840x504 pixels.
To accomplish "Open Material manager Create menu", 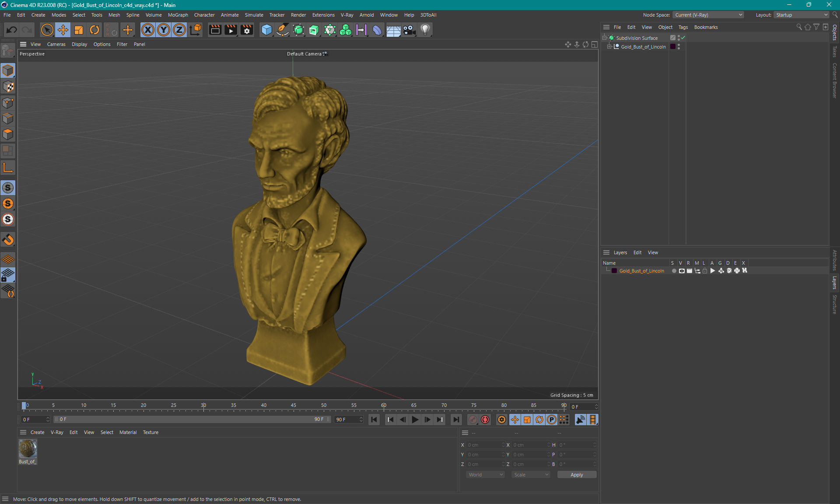I will (x=37, y=432).
